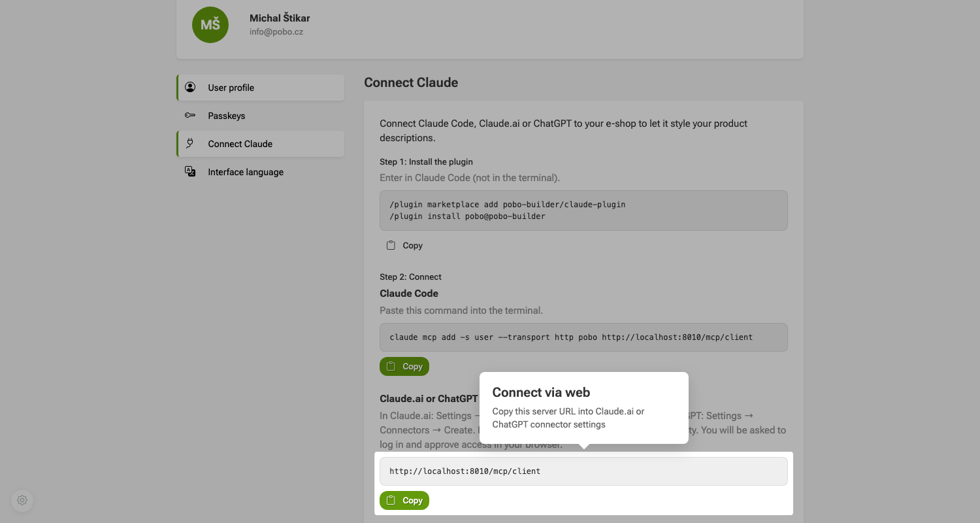Screen dimensions: 980x523
Task: Click the green MŠ avatar circle
Action: pyautogui.click(x=210, y=25)
